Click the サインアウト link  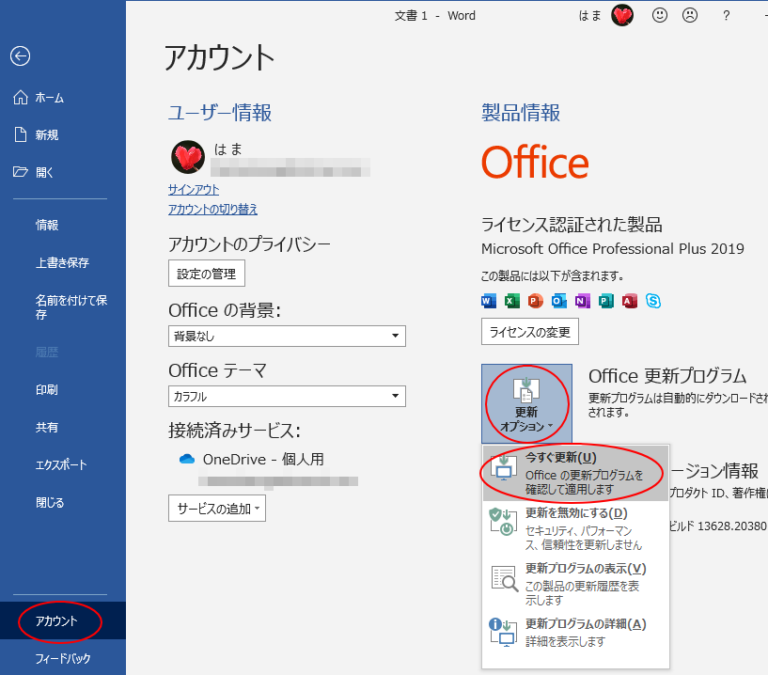194,190
